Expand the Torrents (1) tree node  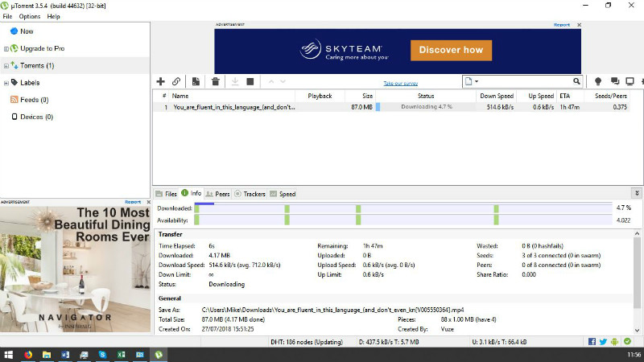[x=6, y=66]
